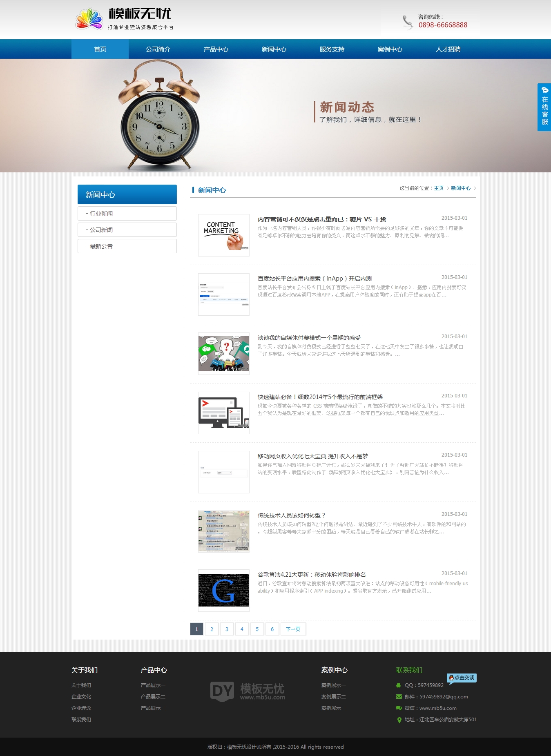Click 案例展示二 in the footer
Screen dimensions: 551x756
click(333, 697)
